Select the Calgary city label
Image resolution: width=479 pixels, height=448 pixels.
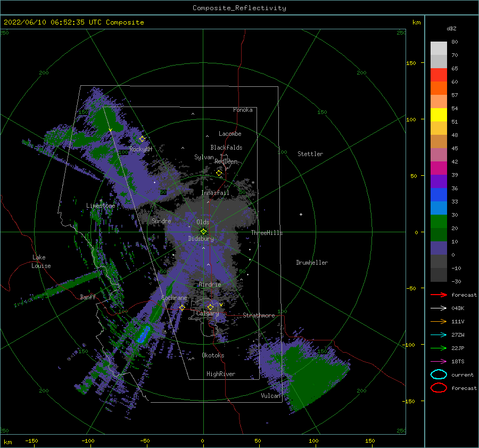tap(208, 313)
